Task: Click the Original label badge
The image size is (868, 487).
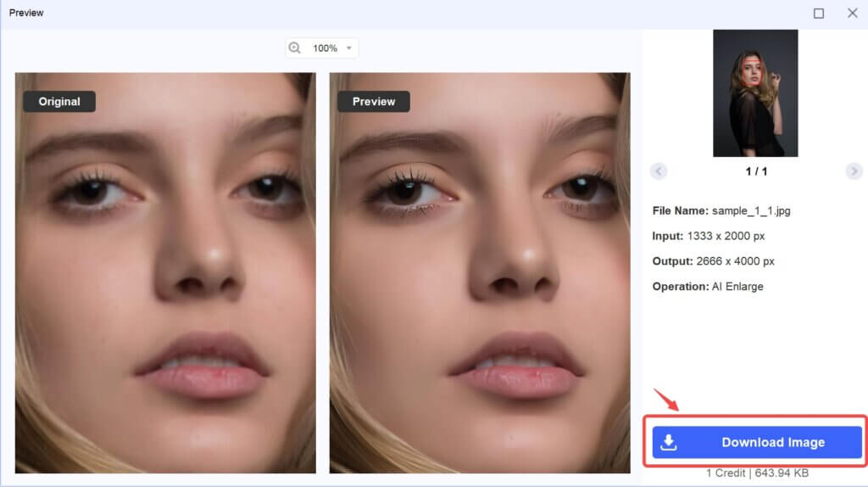Action: [59, 102]
